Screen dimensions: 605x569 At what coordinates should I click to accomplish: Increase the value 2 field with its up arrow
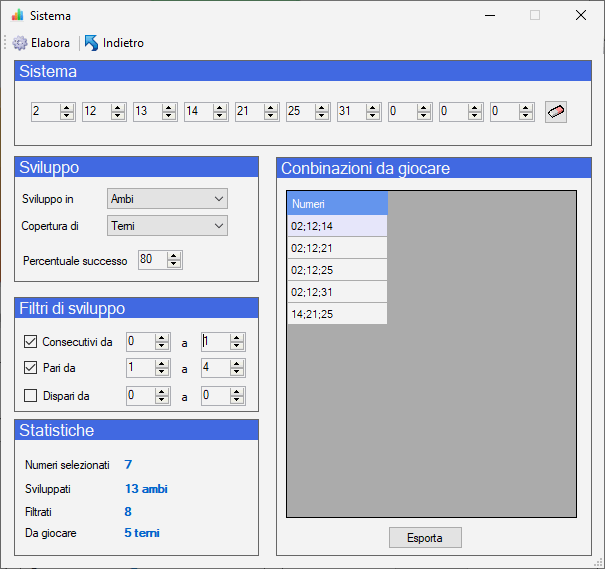tap(67, 108)
